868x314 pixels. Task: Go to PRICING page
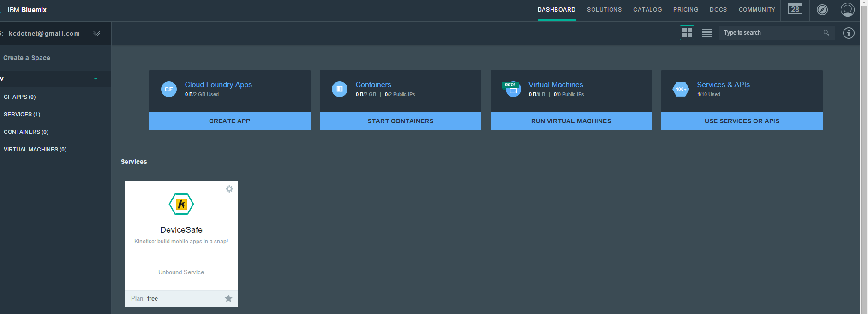tap(686, 10)
